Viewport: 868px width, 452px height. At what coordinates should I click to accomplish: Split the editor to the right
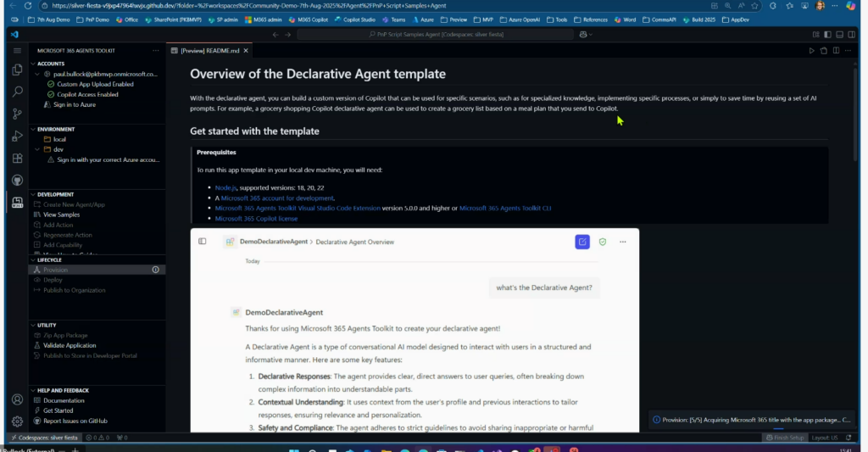click(836, 50)
